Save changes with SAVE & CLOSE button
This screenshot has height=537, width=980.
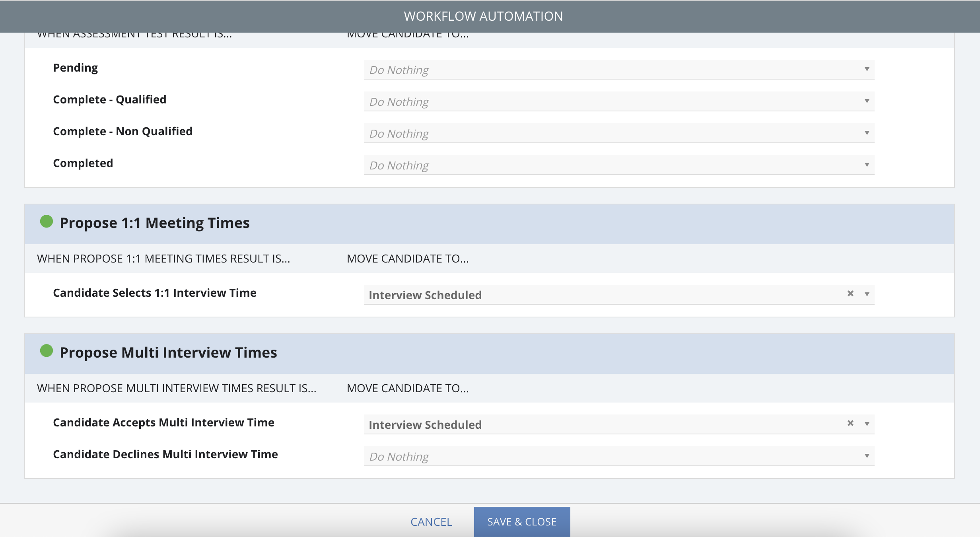(x=522, y=522)
